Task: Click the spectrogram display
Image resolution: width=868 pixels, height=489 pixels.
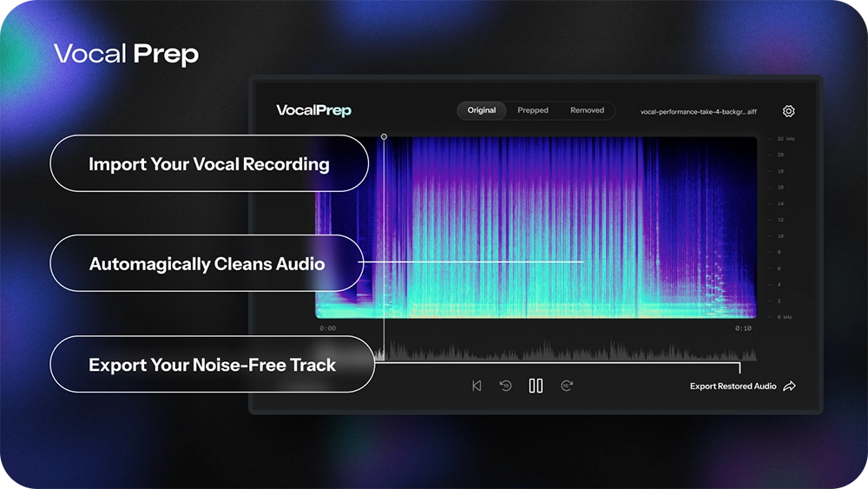Action: click(x=536, y=228)
